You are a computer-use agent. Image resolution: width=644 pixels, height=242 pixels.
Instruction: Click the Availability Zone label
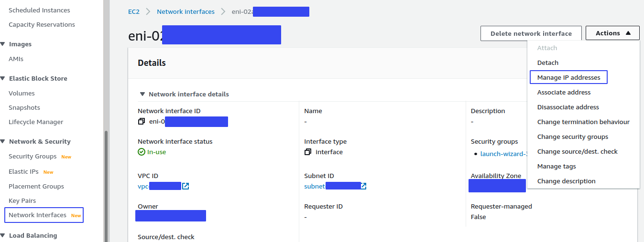(x=496, y=176)
